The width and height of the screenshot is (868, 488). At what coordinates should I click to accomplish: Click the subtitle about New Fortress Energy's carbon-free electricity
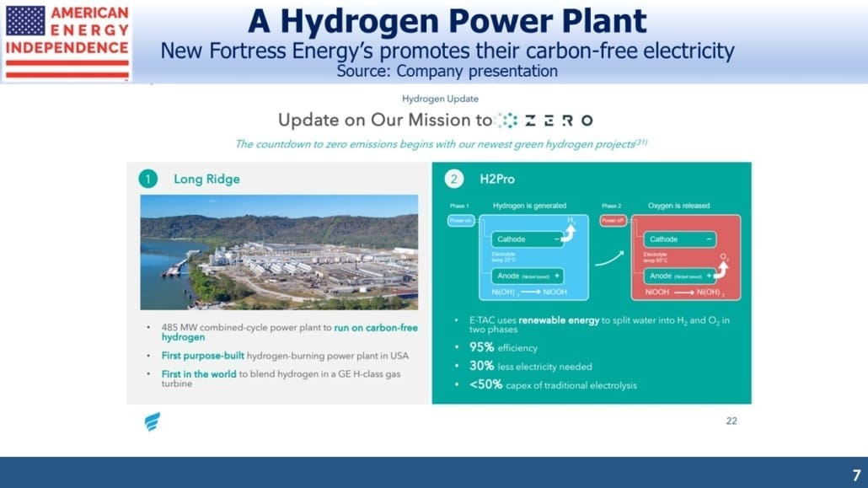tap(447, 51)
